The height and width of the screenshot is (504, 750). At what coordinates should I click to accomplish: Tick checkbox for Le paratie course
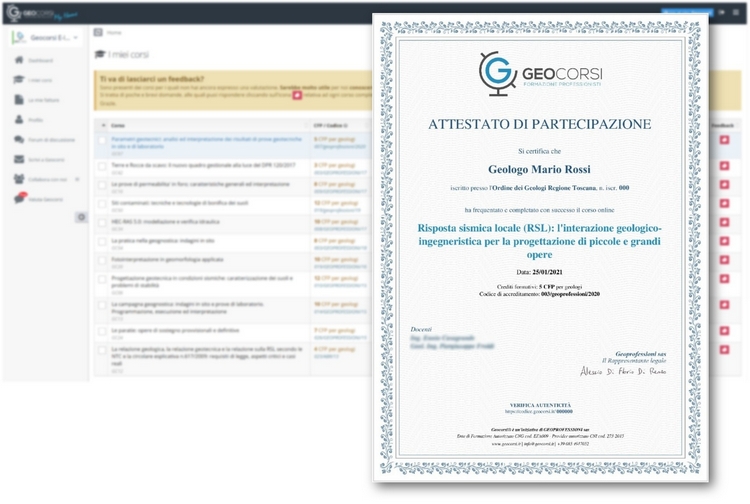(102, 331)
